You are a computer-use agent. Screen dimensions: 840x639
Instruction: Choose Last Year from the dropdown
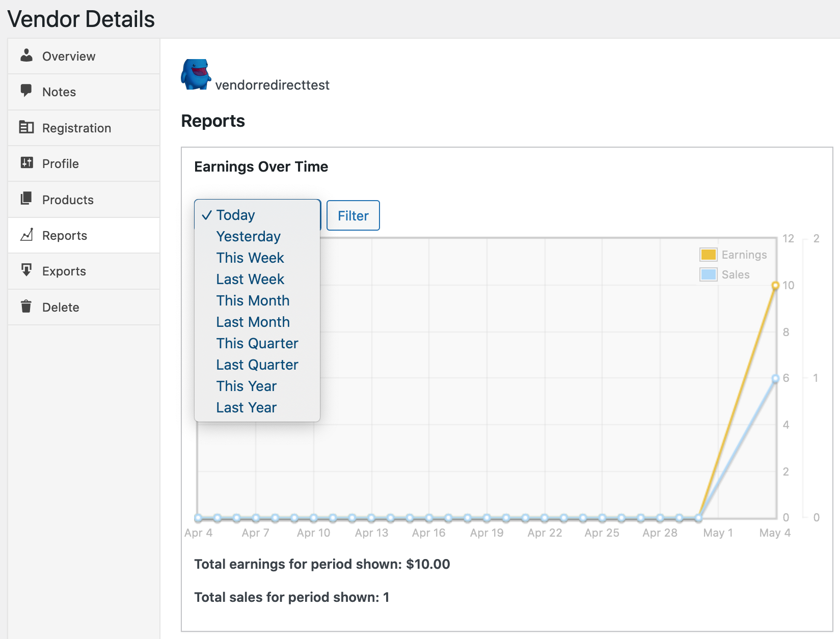(x=246, y=408)
